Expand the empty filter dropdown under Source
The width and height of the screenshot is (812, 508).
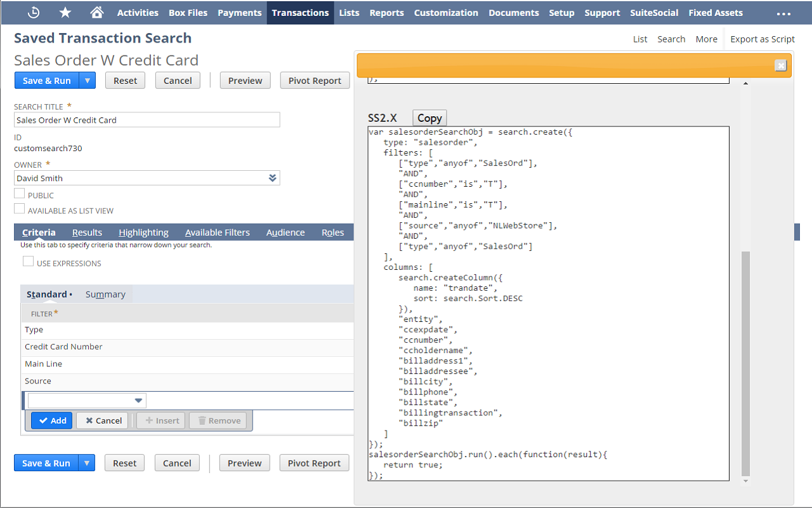pos(138,400)
